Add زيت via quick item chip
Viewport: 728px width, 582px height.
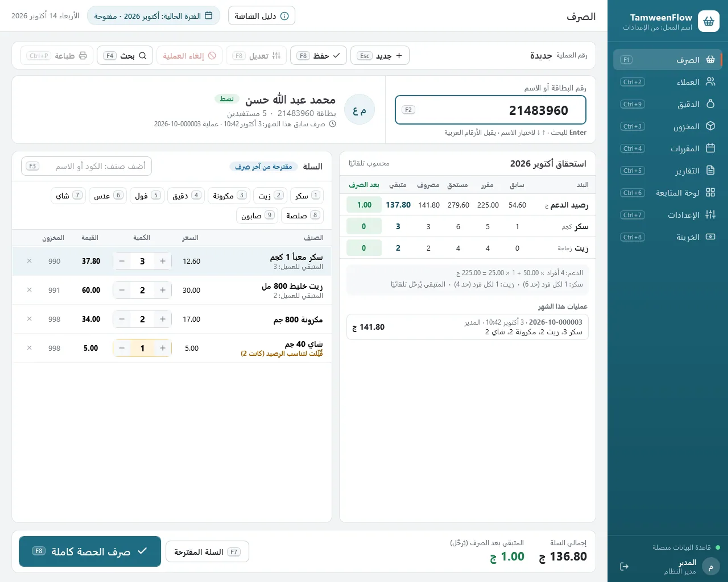[270, 195]
